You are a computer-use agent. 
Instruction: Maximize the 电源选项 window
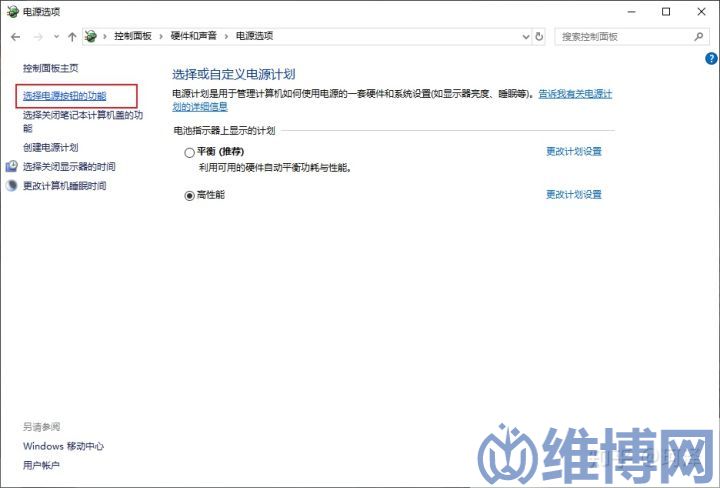pyautogui.click(x=666, y=12)
